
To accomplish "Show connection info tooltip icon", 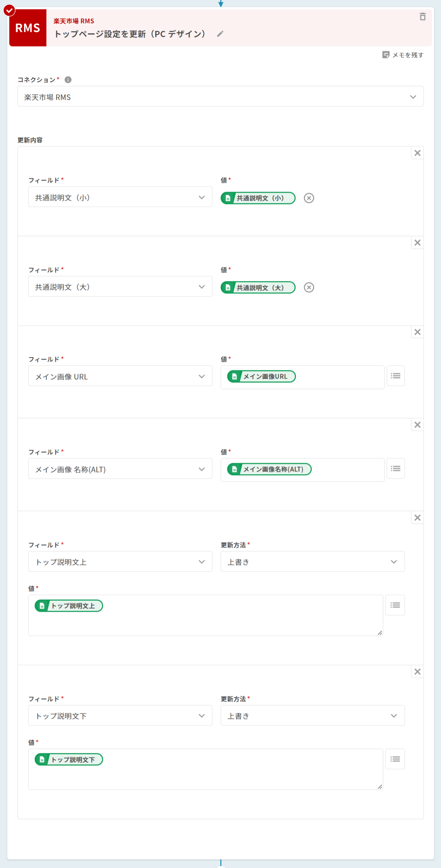I will 68,80.
